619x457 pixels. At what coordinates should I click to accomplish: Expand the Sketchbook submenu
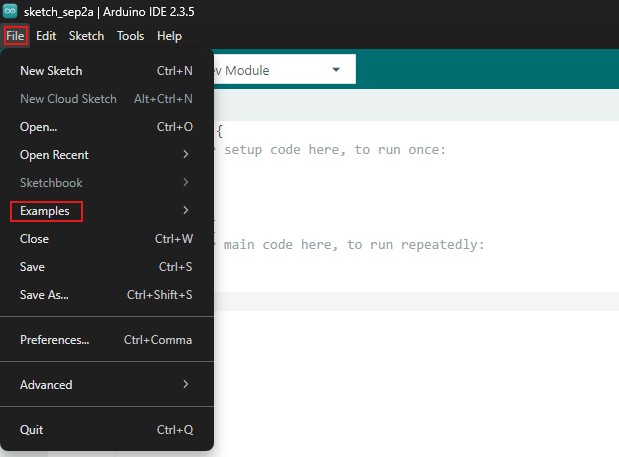pyautogui.click(x=107, y=183)
